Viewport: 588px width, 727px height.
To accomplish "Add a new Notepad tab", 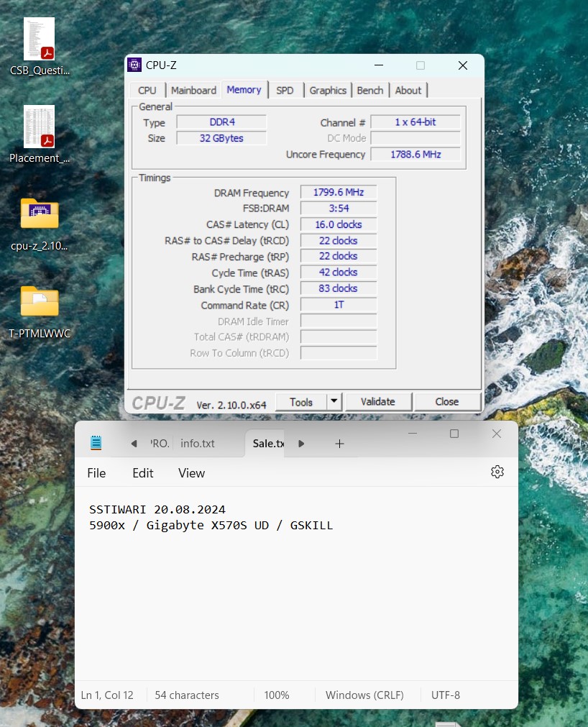I will click(339, 444).
